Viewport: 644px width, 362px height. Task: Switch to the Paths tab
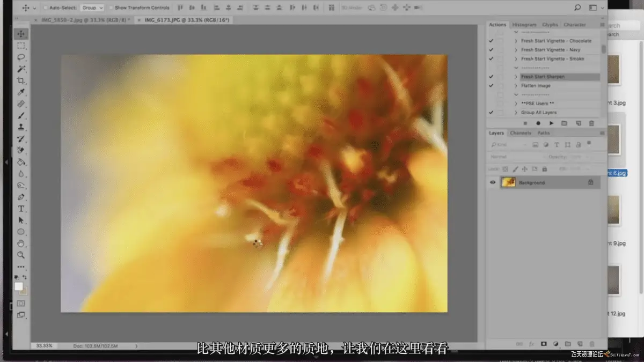pyautogui.click(x=544, y=133)
